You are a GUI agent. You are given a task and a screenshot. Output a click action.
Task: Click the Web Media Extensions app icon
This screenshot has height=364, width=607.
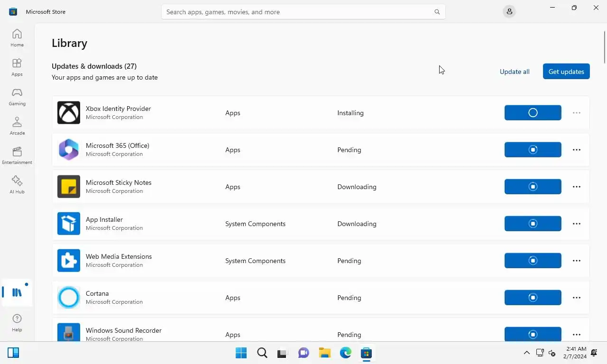69,261
